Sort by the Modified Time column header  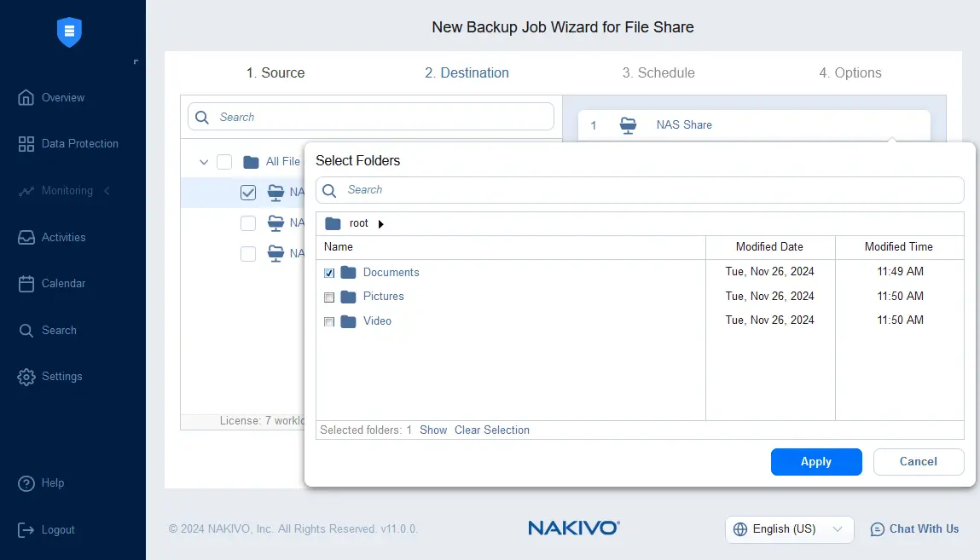tap(899, 247)
